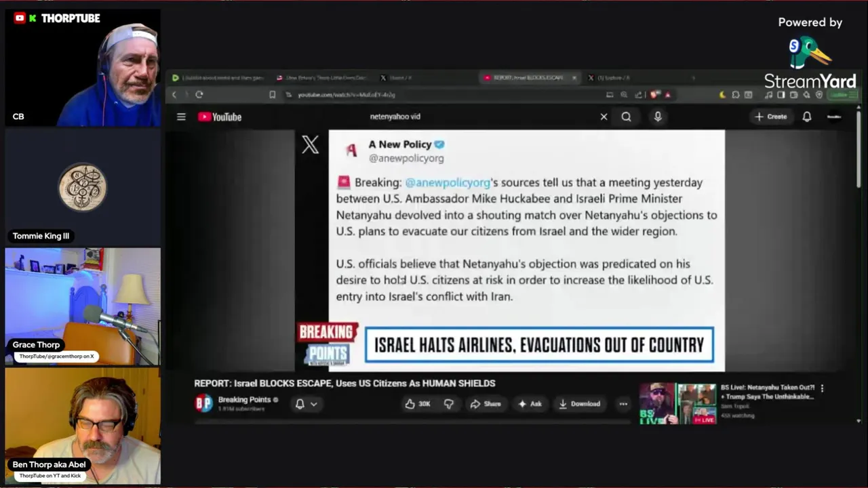
Task: Click the scrollbar down arrow at bottom right
Action: tap(859, 421)
